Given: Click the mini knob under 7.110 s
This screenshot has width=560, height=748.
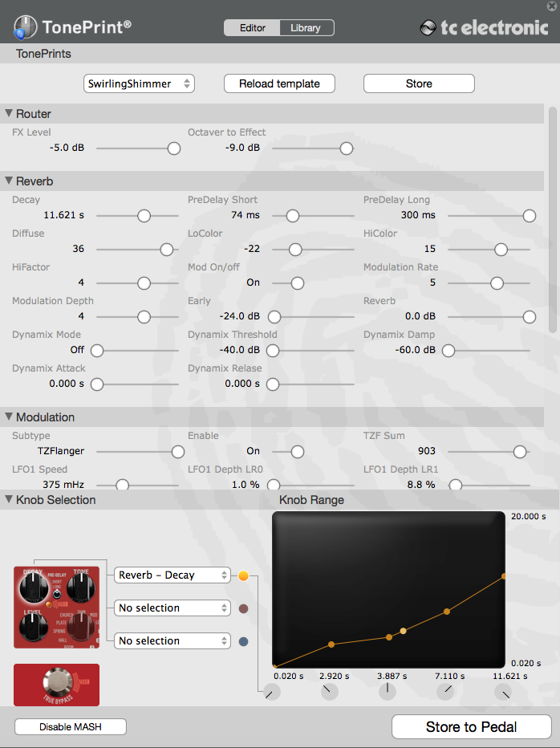Looking at the screenshot, I should click(x=445, y=692).
